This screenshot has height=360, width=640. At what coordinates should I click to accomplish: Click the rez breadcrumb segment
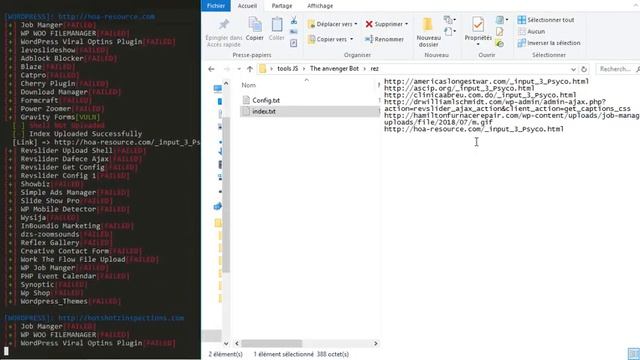tap(374, 69)
